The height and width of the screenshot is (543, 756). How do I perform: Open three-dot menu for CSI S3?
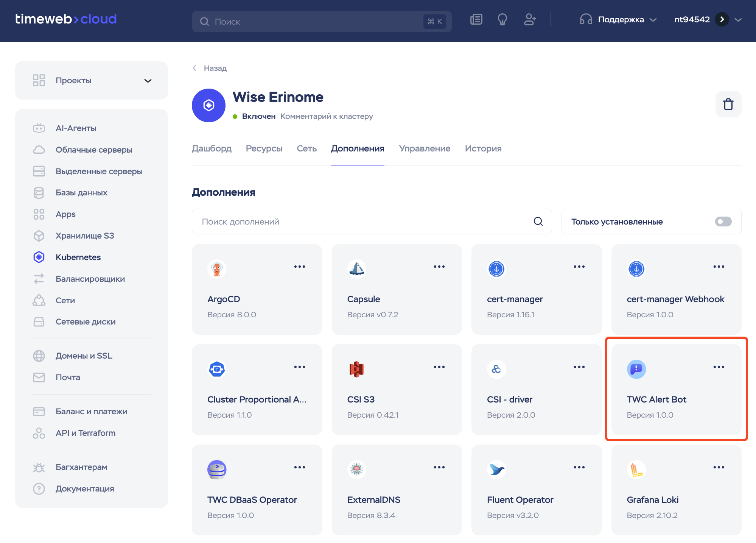coord(439,367)
